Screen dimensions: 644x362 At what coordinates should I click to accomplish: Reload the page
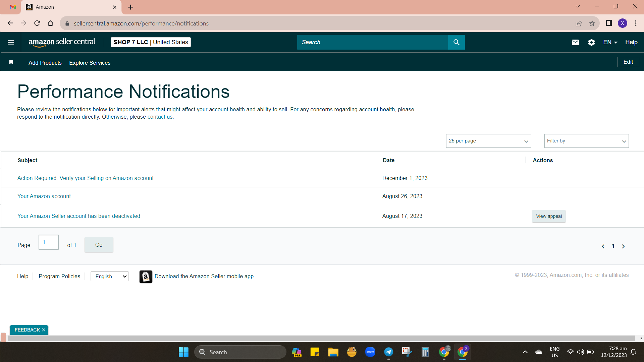point(37,23)
